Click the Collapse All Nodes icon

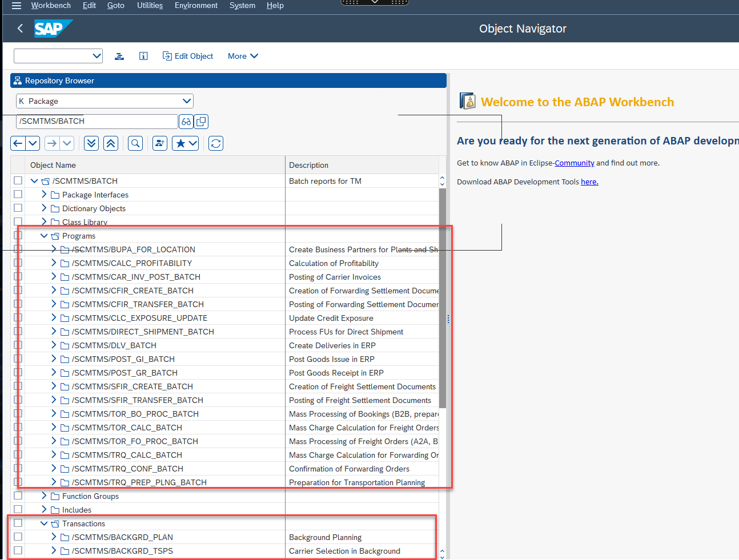111,143
